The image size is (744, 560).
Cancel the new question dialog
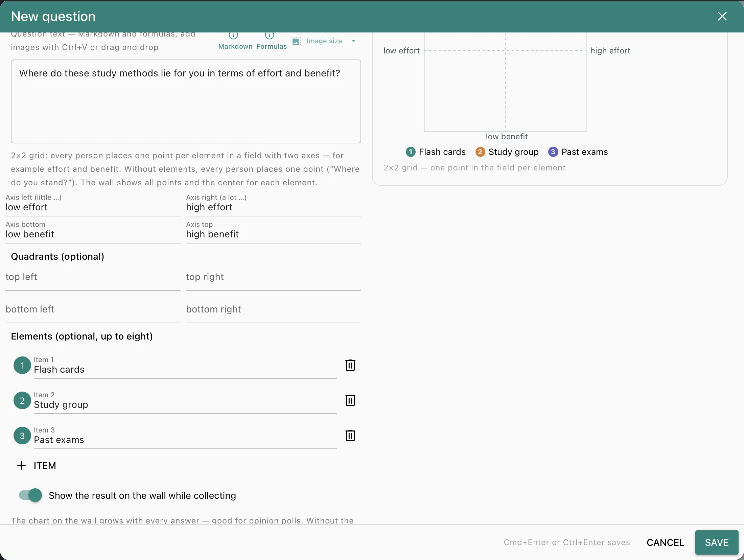point(665,542)
